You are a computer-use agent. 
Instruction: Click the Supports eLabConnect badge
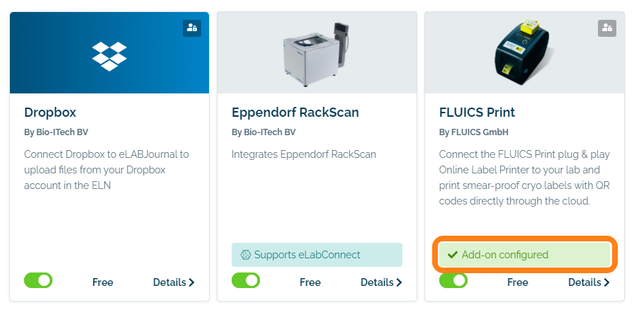[x=317, y=255]
